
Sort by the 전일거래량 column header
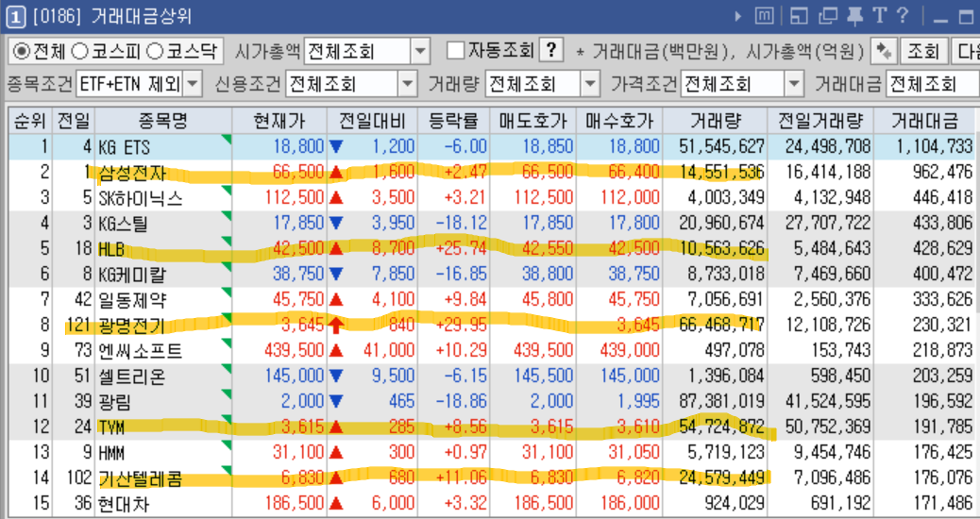pyautogui.click(x=820, y=121)
